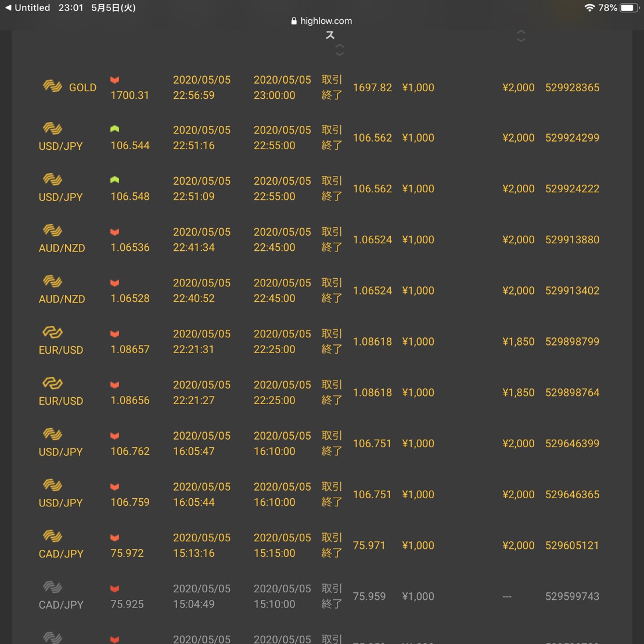Select trade ID 529924222

tap(572, 189)
